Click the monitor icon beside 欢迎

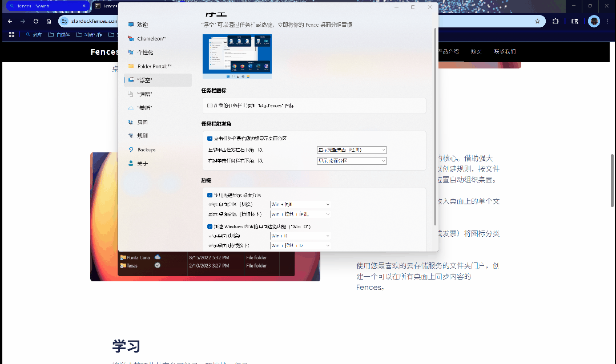(131, 25)
